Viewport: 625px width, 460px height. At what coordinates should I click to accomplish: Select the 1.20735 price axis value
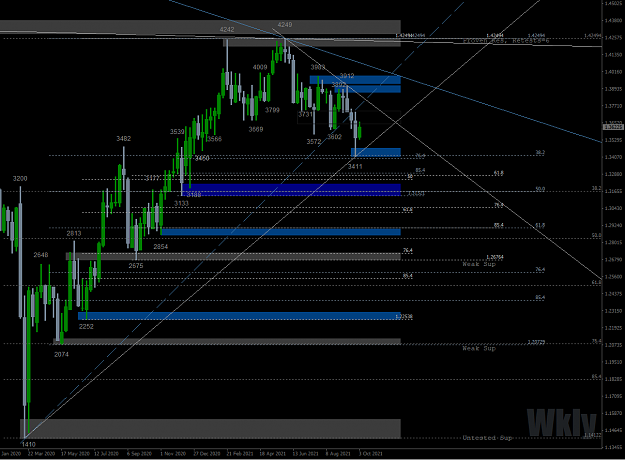613,345
